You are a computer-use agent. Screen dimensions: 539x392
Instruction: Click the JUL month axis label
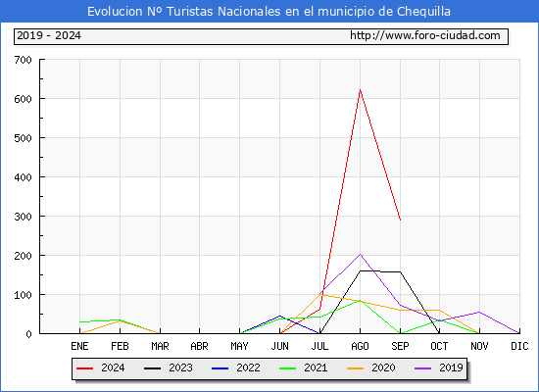319,346
